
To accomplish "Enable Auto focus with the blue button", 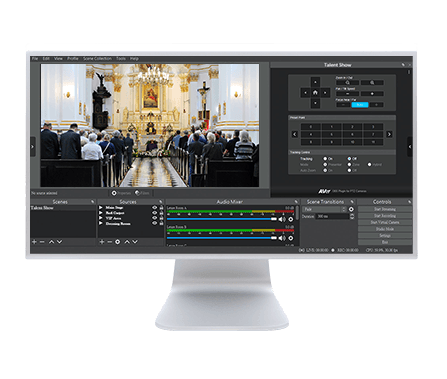I will (x=360, y=105).
